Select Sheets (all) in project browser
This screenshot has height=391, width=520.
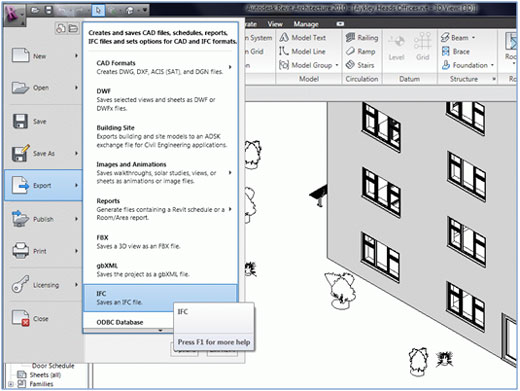pyautogui.click(x=45, y=375)
